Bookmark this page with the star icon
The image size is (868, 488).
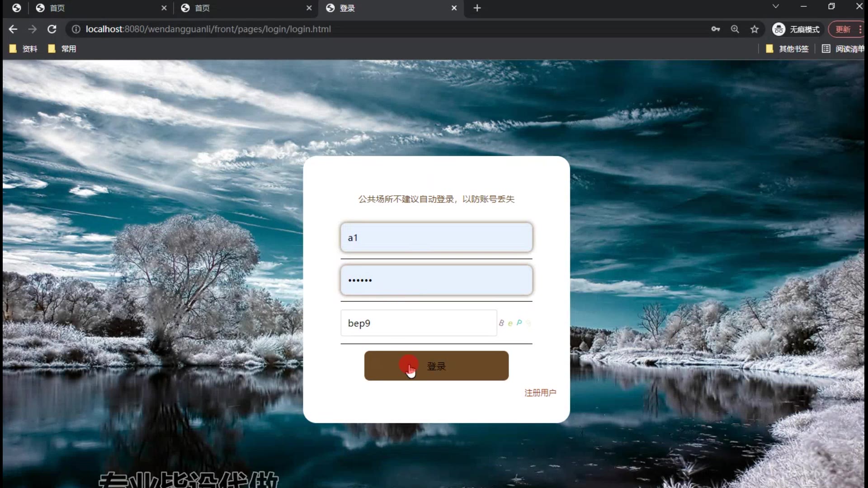tap(754, 29)
